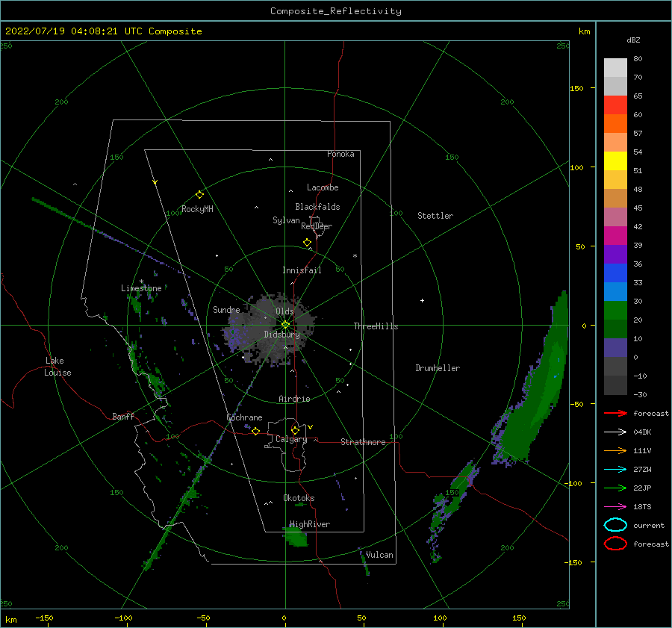Select the 36 dBZ purple color swatch
This screenshot has width=672, height=628.
tap(615, 254)
